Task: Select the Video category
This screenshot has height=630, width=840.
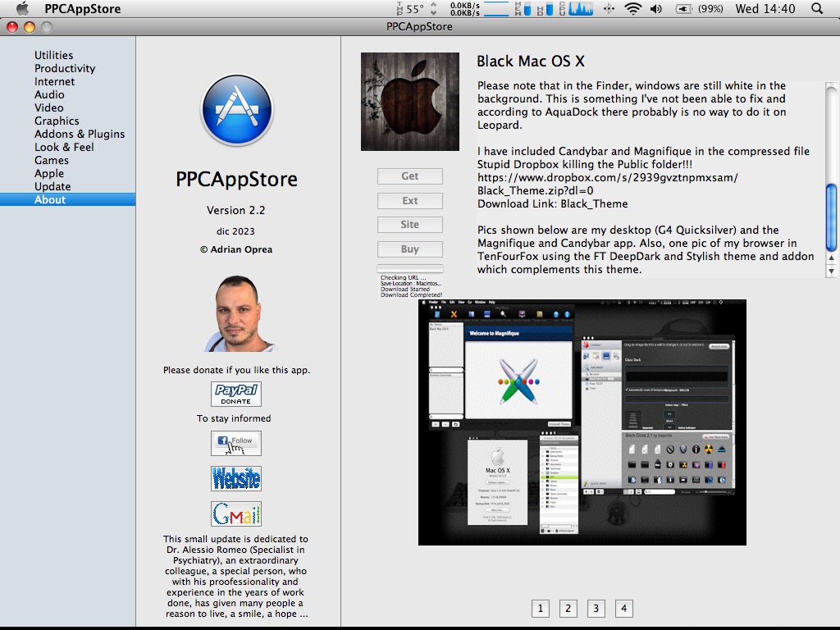Action: click(x=48, y=107)
